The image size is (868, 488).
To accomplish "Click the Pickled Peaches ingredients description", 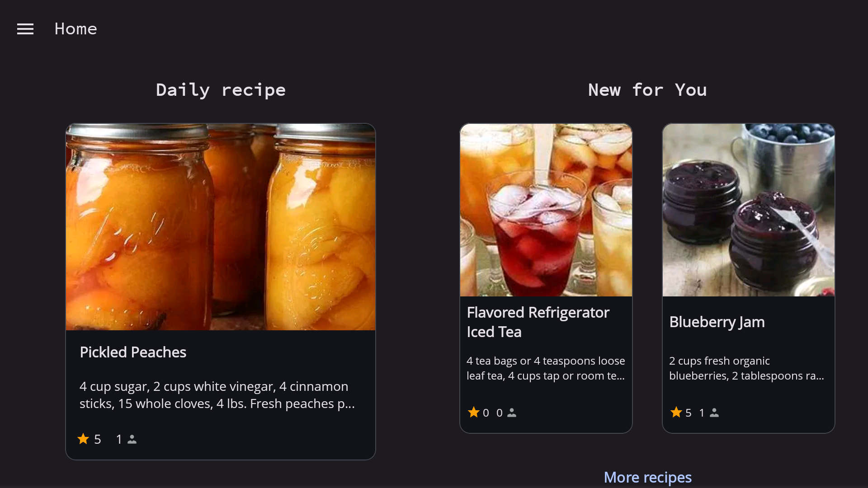I will click(217, 395).
